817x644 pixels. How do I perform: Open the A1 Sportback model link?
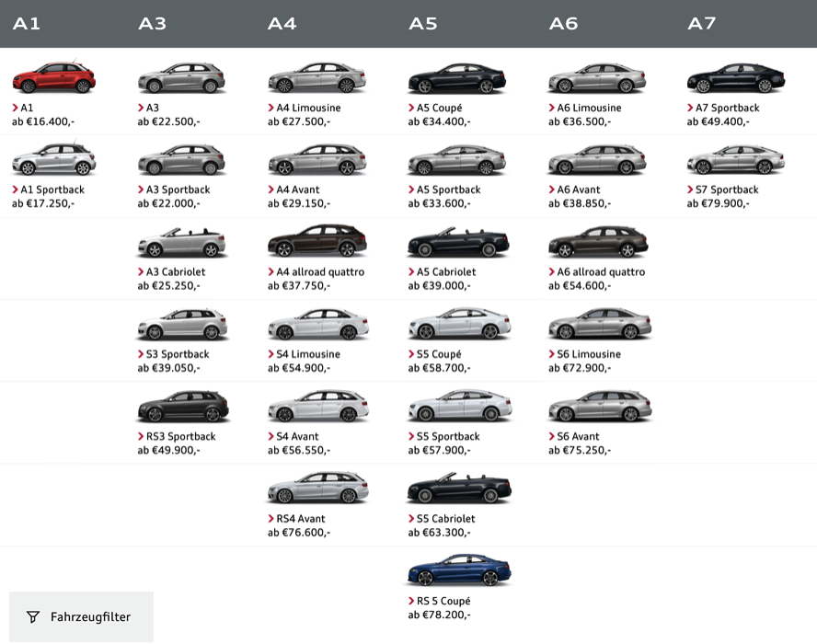[x=48, y=190]
